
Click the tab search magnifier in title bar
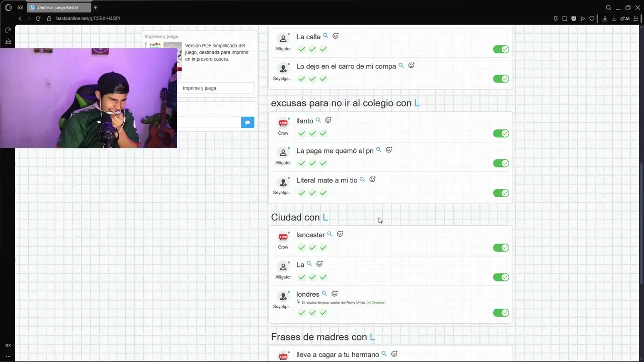(x=608, y=8)
